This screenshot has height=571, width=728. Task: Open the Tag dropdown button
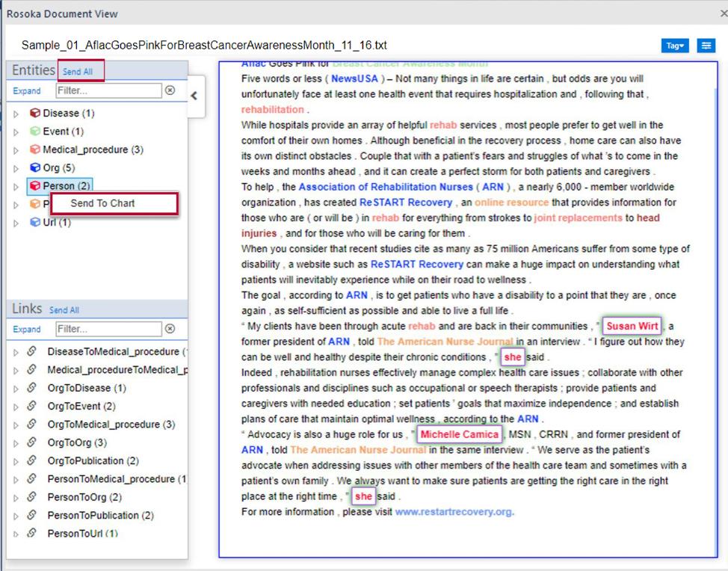(674, 46)
